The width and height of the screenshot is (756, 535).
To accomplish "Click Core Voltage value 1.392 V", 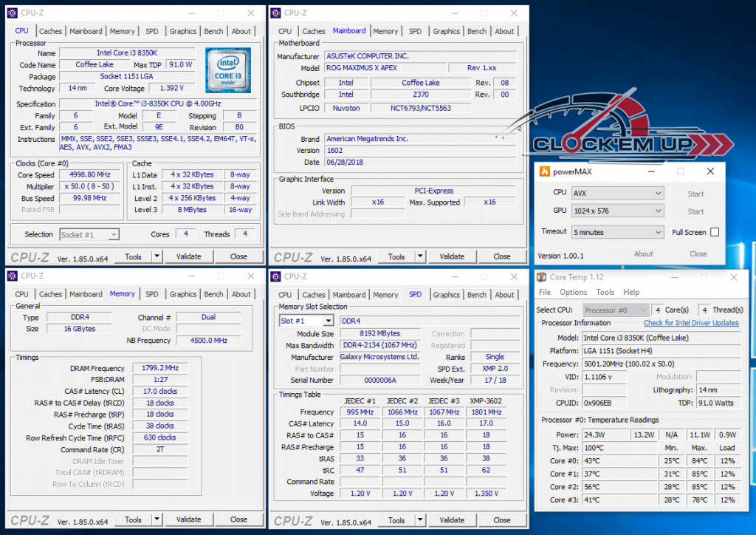I will pos(171,88).
